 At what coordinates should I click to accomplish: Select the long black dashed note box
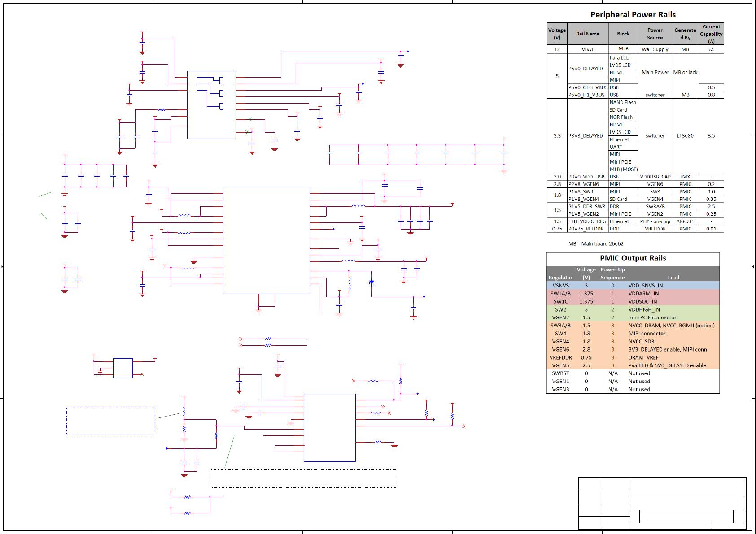(303, 478)
